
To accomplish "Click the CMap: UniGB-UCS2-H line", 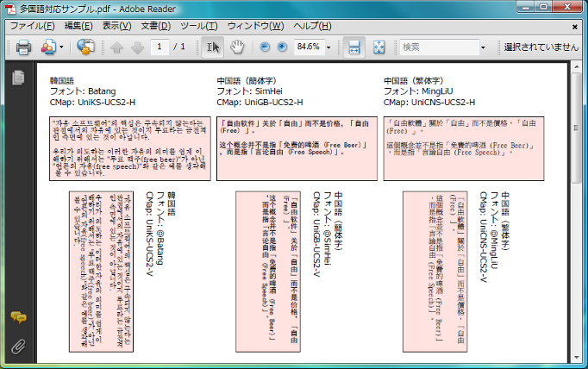I will (x=260, y=102).
